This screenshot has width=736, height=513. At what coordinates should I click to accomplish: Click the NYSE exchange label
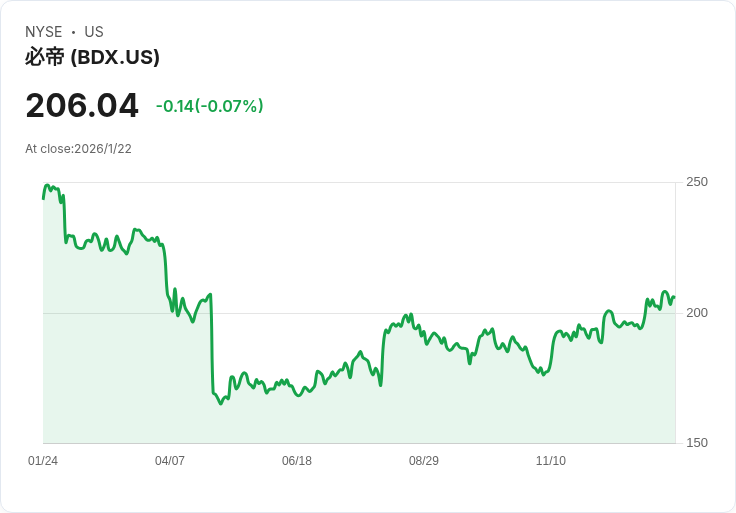(x=44, y=32)
